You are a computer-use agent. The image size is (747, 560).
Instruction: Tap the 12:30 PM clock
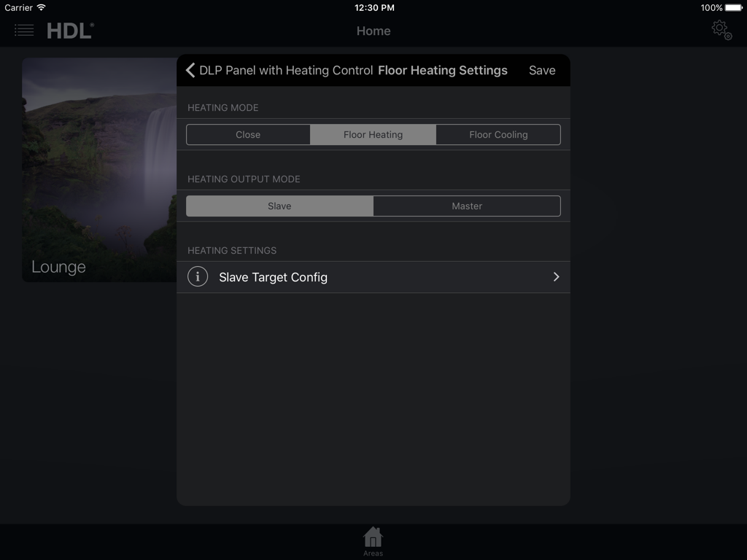pos(374,7)
